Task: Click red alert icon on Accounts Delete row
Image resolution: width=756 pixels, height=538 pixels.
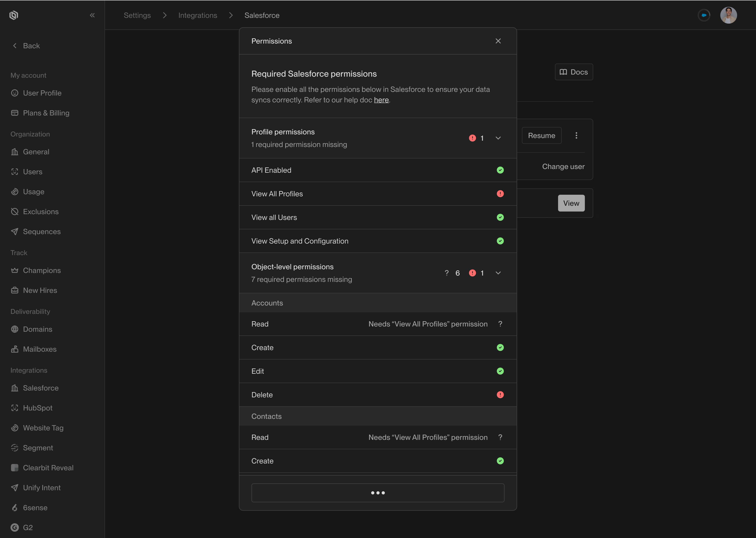Action: pos(500,395)
